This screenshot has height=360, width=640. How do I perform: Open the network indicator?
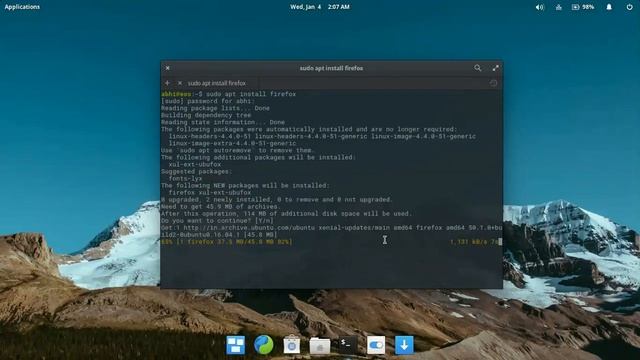(x=558, y=7)
